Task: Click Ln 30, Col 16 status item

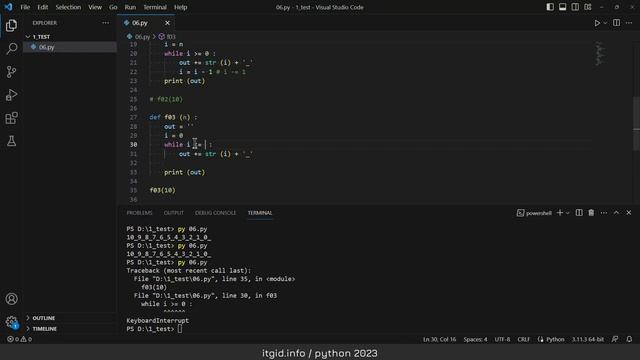Action: (439, 339)
